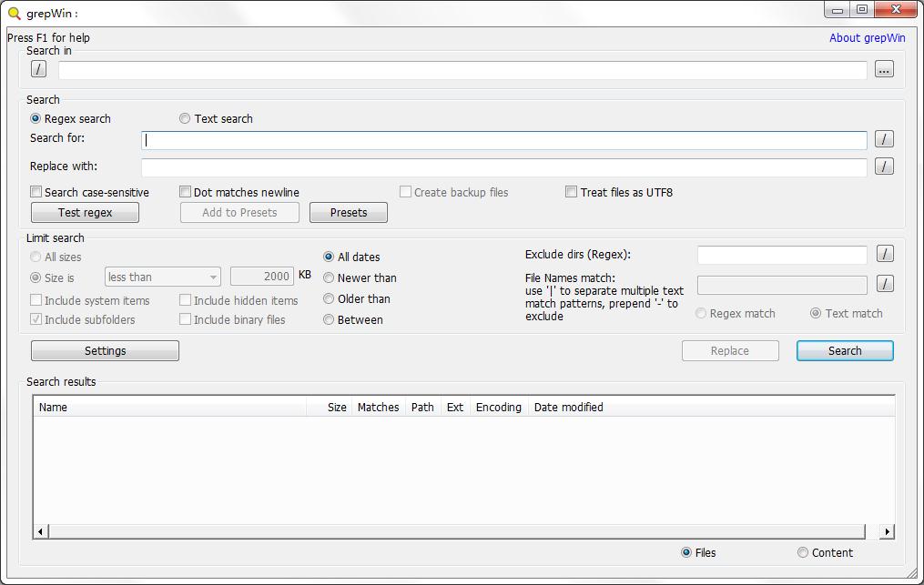Toggle Dot matches newline option

pyautogui.click(x=186, y=192)
